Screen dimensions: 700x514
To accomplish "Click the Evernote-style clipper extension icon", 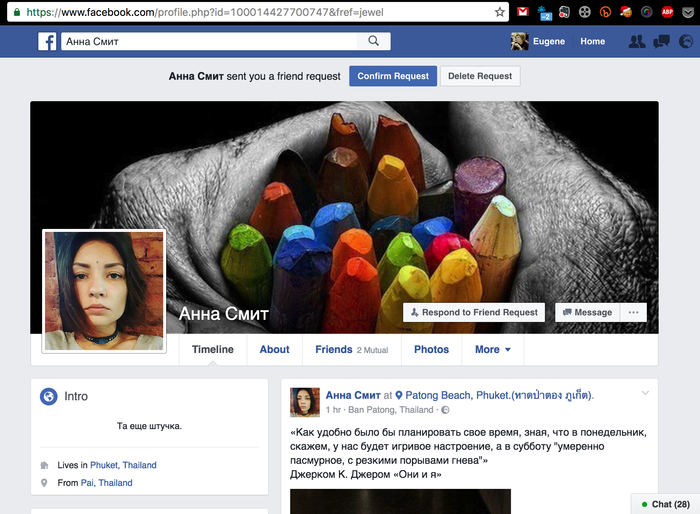I will (564, 12).
